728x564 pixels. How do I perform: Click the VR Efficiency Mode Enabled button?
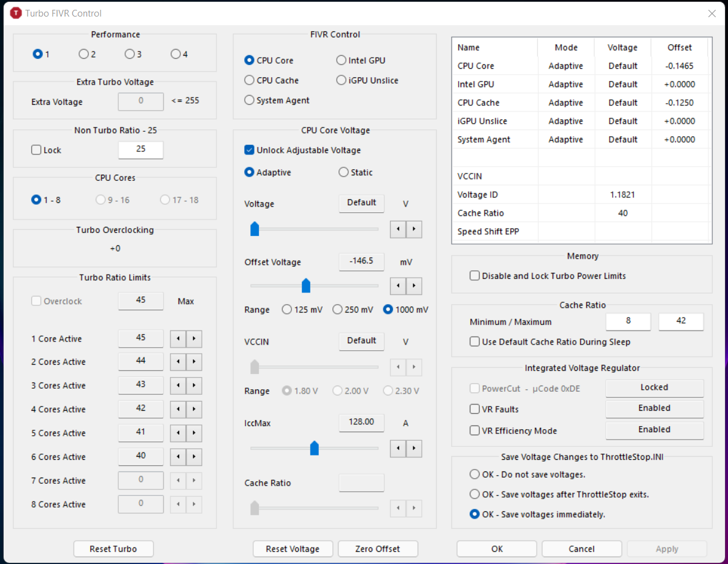coord(654,430)
